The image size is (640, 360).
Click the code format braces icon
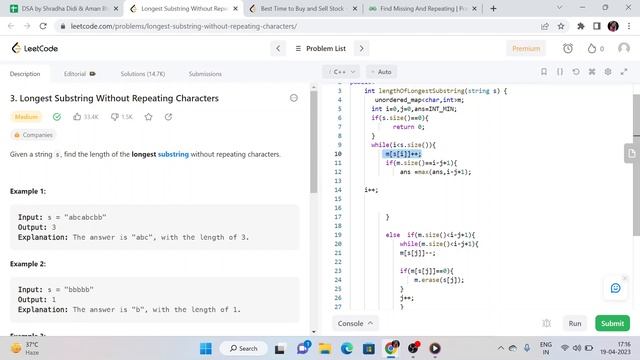560,72
